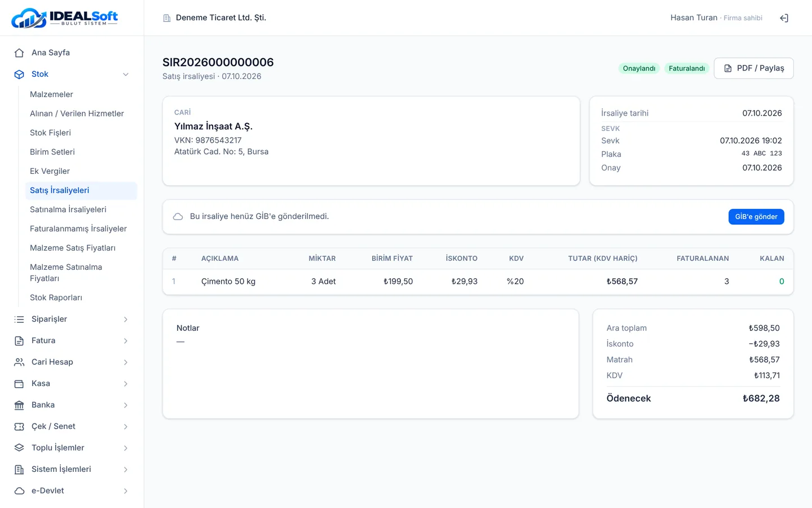Collapse the Stok menu chevron

[126, 74]
